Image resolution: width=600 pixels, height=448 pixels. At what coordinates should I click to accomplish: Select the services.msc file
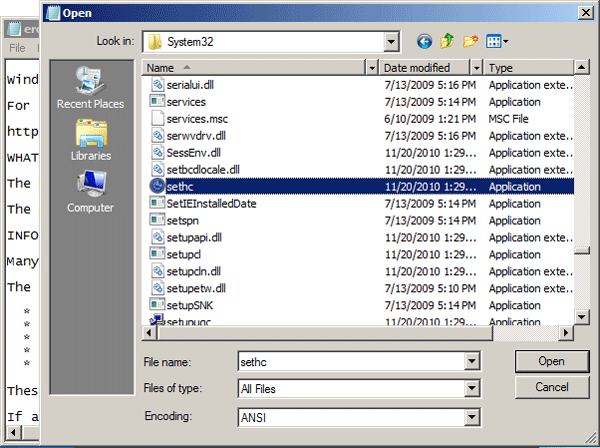coord(187,118)
